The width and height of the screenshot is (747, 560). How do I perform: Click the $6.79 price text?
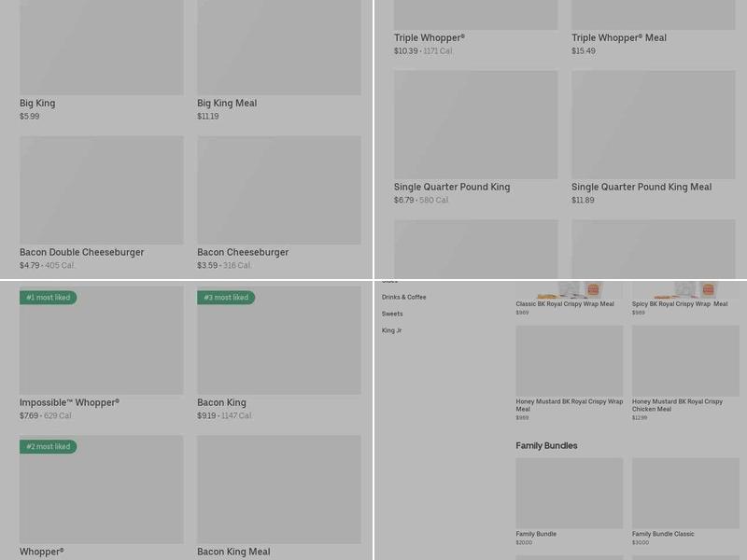point(404,200)
